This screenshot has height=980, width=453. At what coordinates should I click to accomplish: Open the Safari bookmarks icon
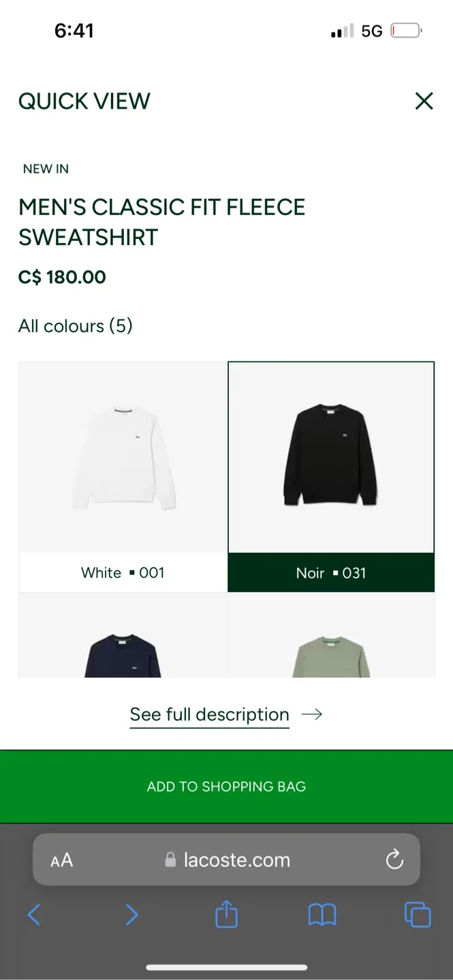click(x=322, y=915)
